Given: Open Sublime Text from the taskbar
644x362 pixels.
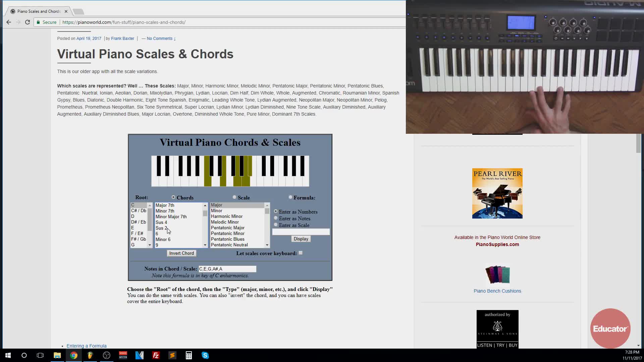Looking at the screenshot, I should click(x=172, y=355).
